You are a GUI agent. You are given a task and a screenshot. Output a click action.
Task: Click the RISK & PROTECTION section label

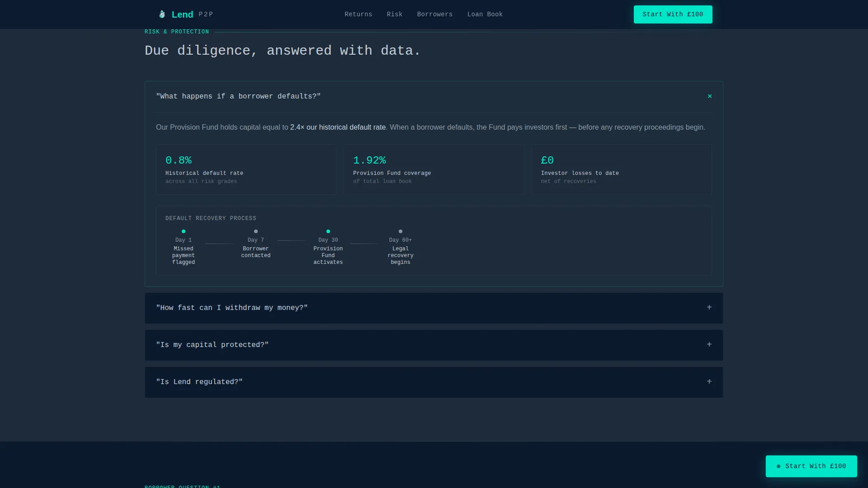tap(177, 32)
